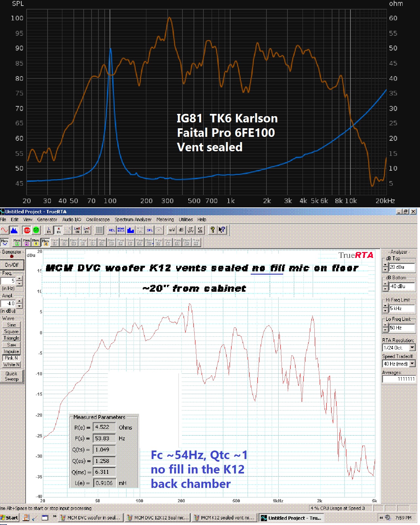The width and height of the screenshot is (420, 525).
Task: Click the blue bar graph display icon
Action: pos(131,230)
